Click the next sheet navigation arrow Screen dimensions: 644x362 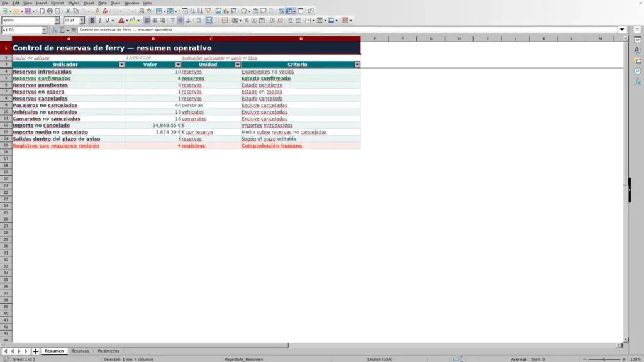click(19, 351)
